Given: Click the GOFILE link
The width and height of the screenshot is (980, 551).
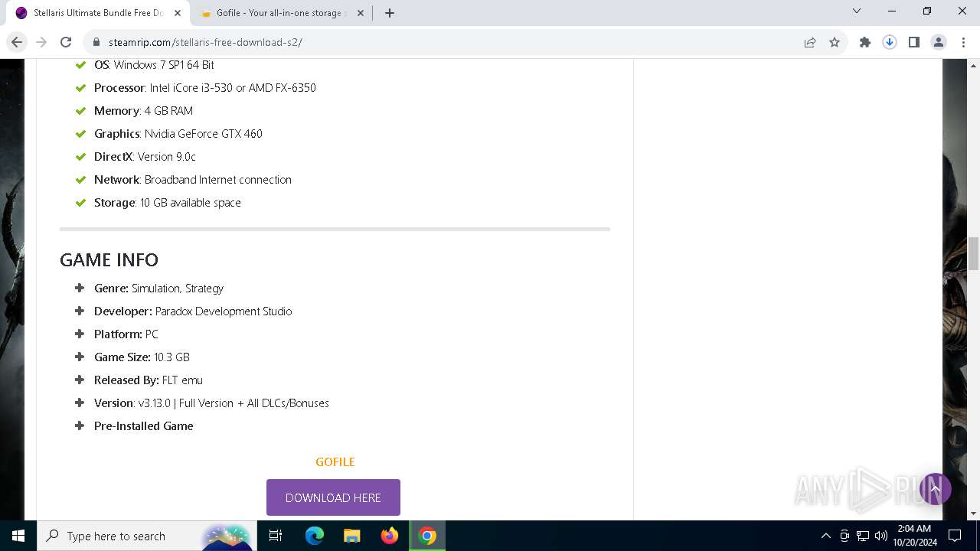Looking at the screenshot, I should pyautogui.click(x=335, y=461).
